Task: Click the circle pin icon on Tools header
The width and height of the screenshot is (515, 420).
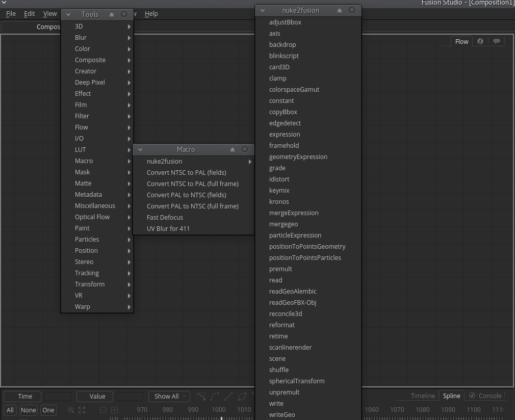Action: click(x=124, y=14)
